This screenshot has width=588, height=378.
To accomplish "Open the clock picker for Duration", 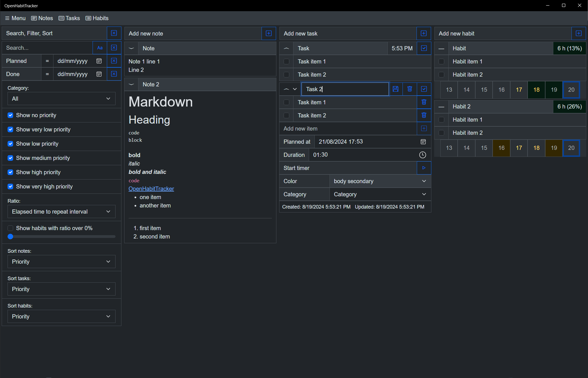I will click(422, 155).
